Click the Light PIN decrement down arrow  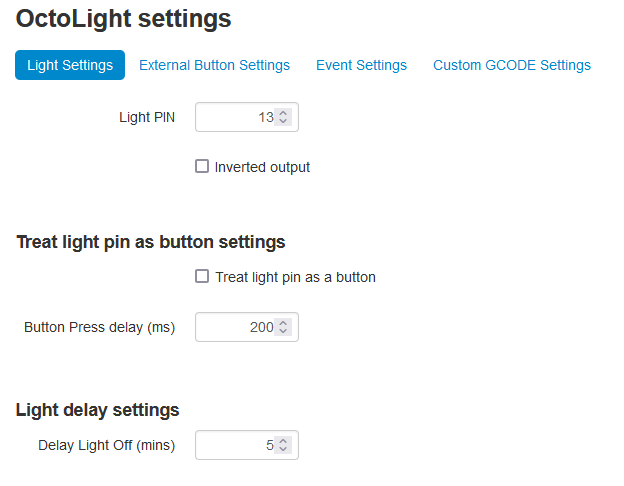(283, 122)
